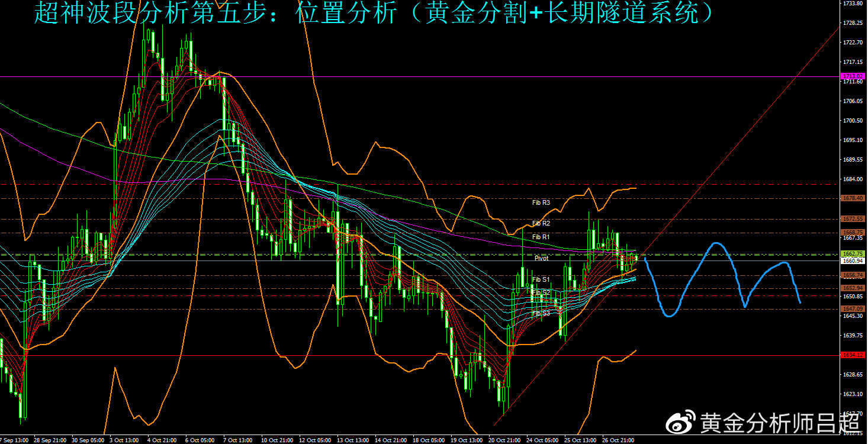Click the Fib R2 level label

(x=541, y=223)
